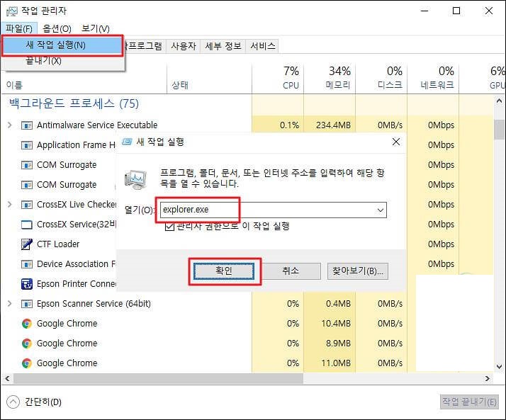Click the last Google Chrome process icon
Viewport: 506px width, 420px height.
click(x=27, y=363)
